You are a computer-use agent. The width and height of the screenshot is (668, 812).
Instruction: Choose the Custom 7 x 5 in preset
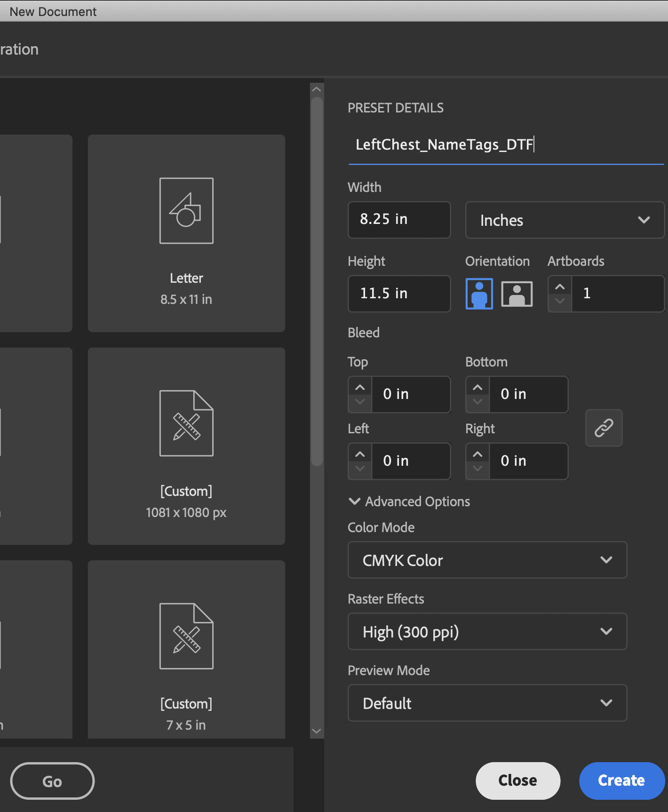(186, 649)
